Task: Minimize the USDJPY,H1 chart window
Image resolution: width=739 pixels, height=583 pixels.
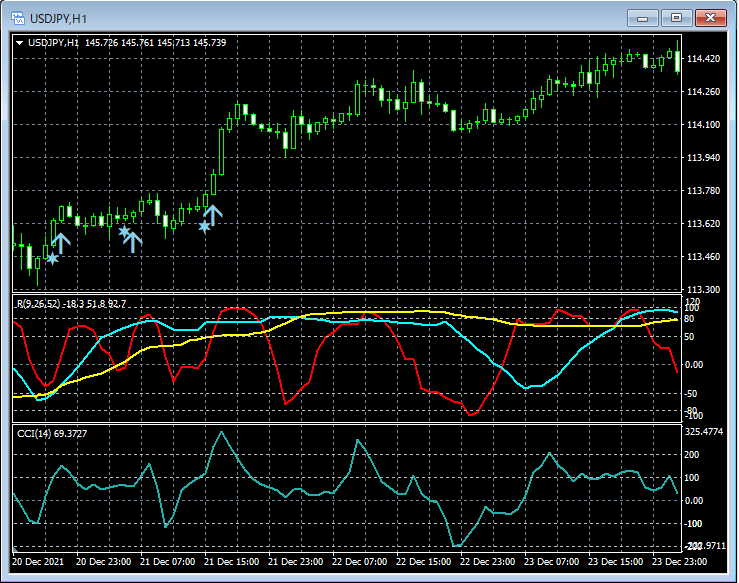Action: 642,17
